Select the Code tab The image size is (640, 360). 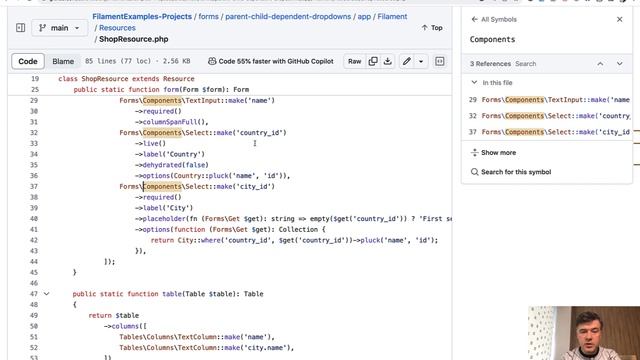tap(28, 61)
